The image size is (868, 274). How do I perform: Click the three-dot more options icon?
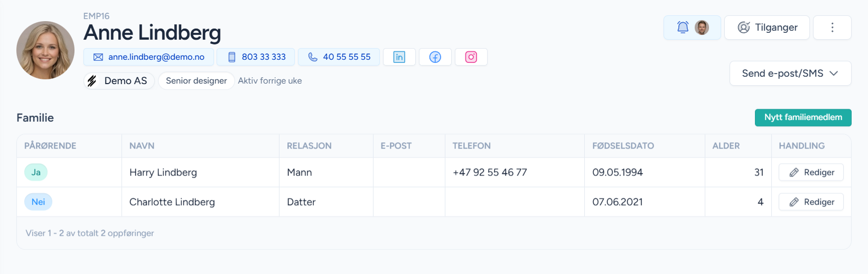coord(832,28)
